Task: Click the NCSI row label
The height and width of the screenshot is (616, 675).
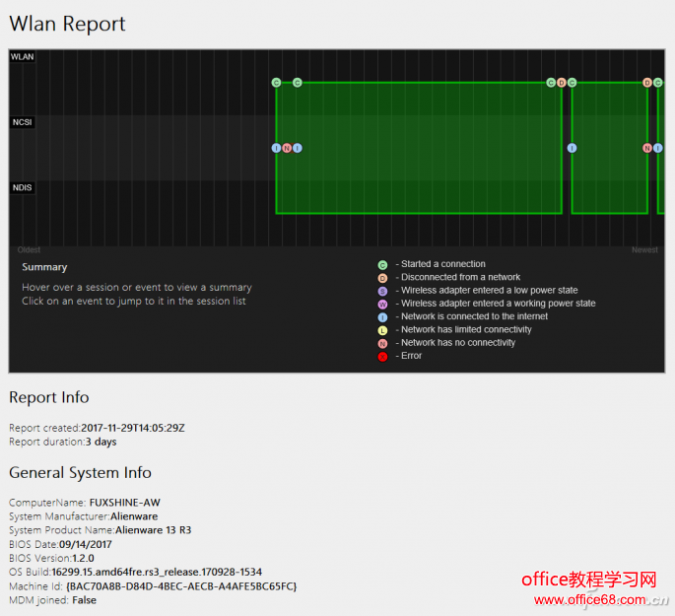Action: tap(22, 122)
